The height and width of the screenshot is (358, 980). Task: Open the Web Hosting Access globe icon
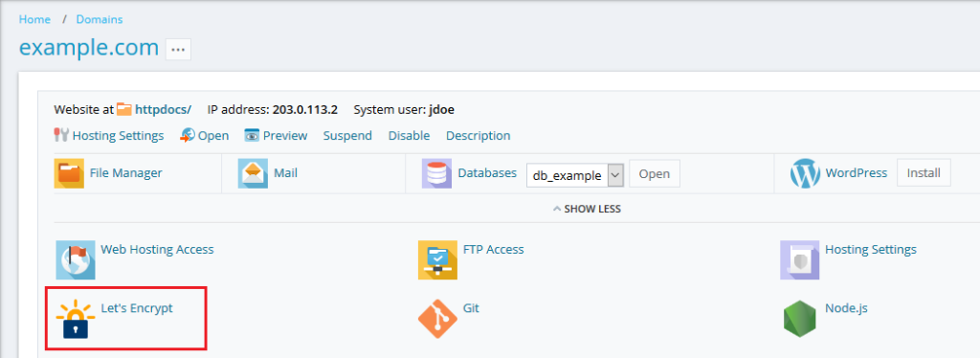click(75, 259)
